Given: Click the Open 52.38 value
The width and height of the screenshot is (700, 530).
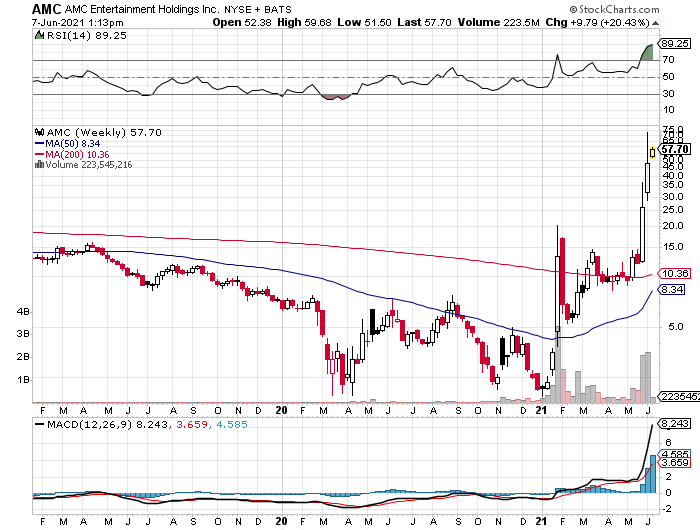Looking at the screenshot, I should pos(242,22).
